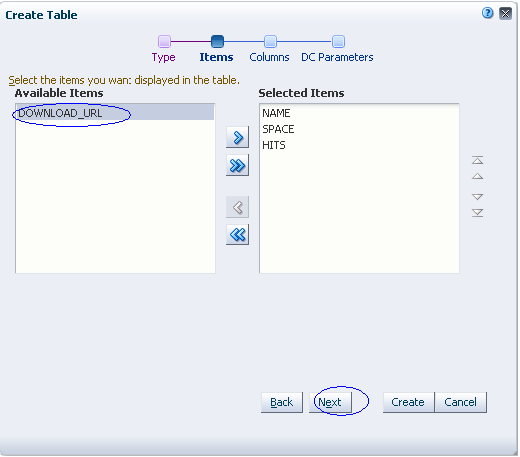
Task: Click the Create button
Action: pos(408,402)
